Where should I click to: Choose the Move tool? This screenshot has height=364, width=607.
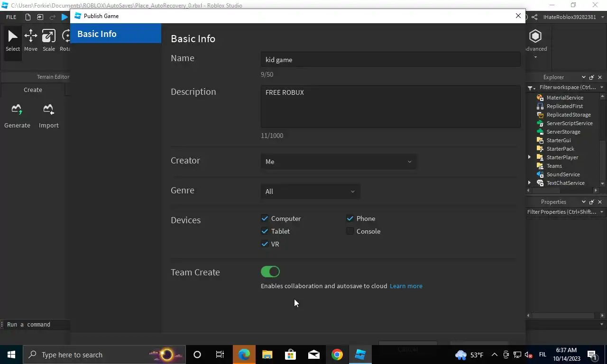coord(31,40)
